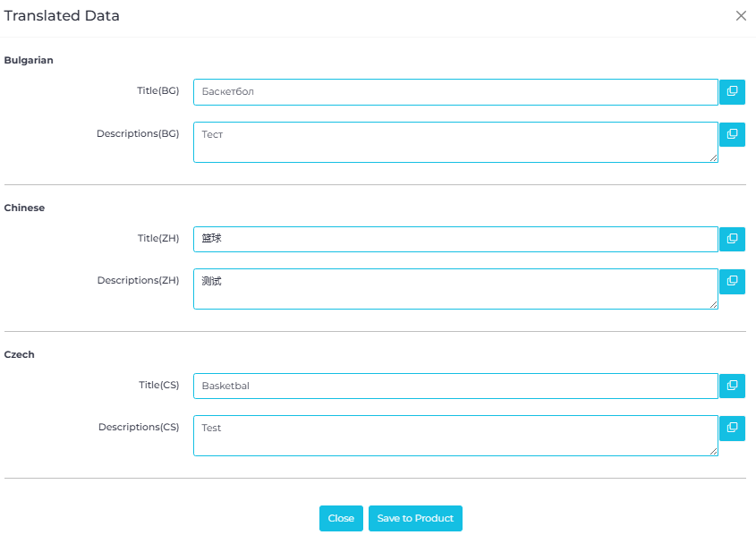Viewport: 756px width, 535px height.
Task: Click the Descriptions(CS) label
Action: point(139,428)
